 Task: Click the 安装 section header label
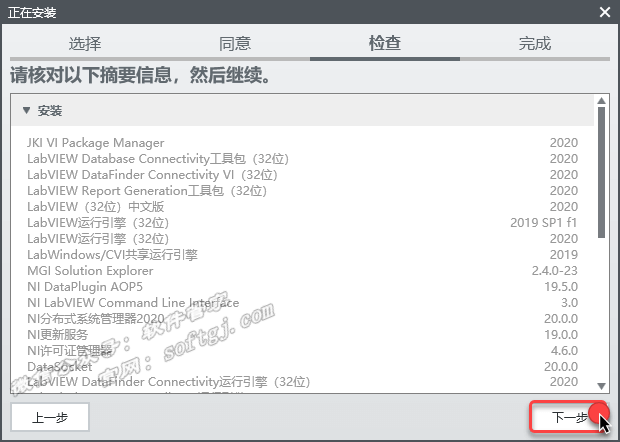point(50,111)
